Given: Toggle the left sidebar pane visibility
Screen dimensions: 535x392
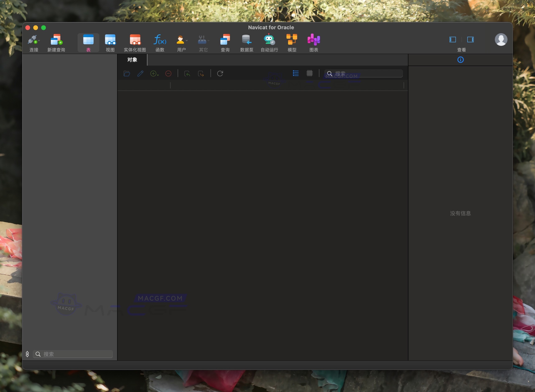Looking at the screenshot, I should click(453, 39).
